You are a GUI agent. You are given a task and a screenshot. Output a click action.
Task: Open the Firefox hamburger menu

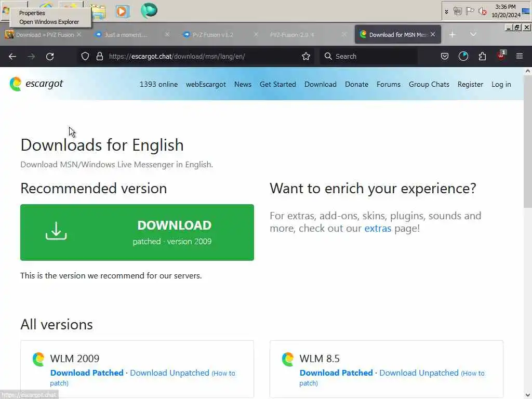click(519, 56)
